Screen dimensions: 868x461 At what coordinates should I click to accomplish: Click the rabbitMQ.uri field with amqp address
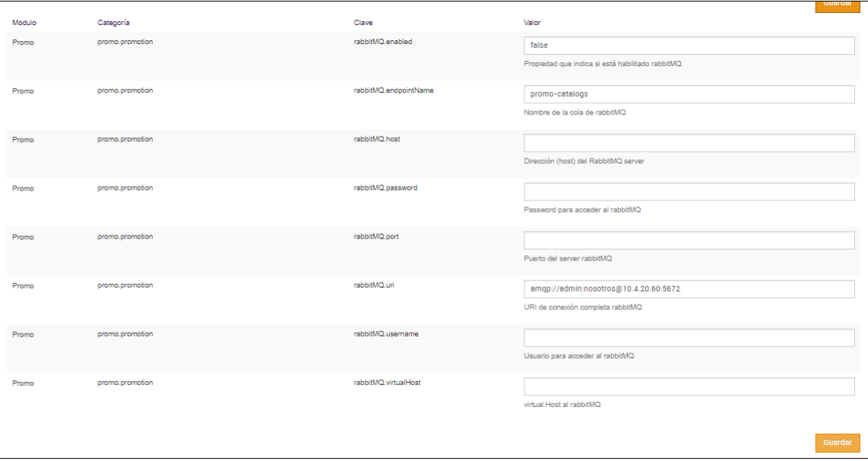pos(689,289)
